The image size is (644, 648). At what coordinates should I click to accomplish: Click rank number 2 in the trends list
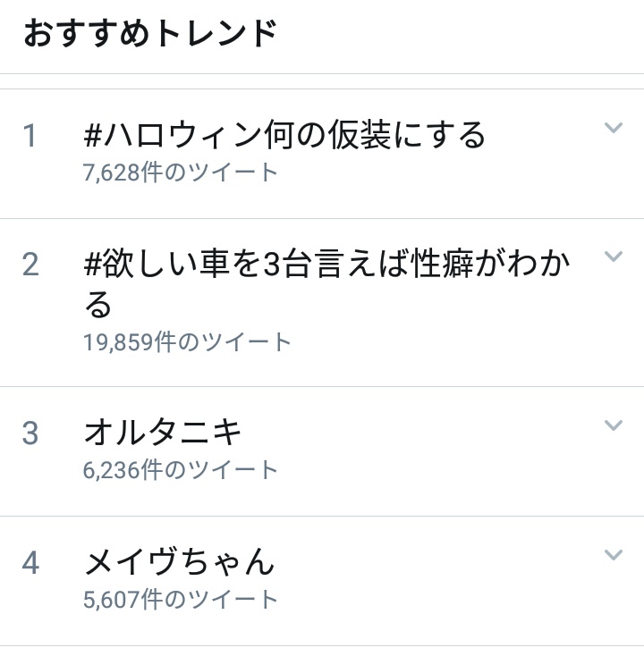31,265
